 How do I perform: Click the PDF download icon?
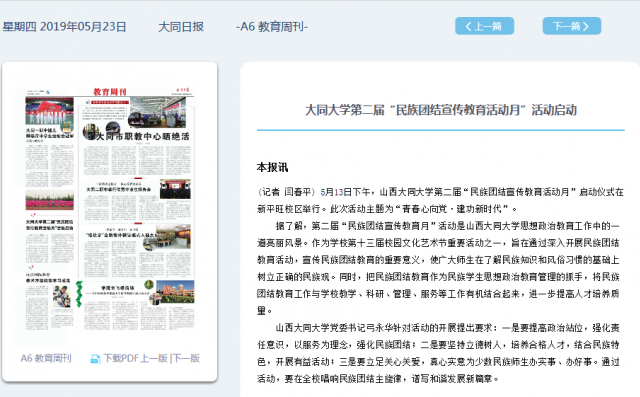tap(95, 359)
